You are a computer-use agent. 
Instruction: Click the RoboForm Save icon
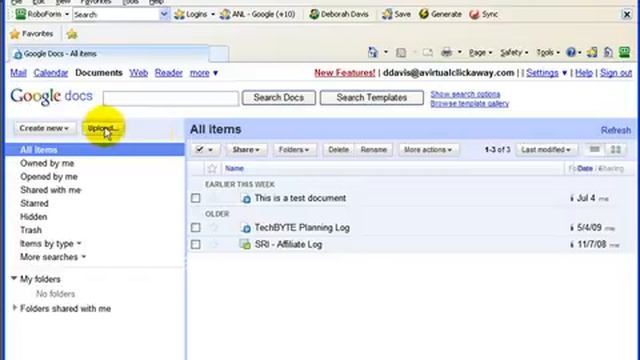(x=387, y=15)
